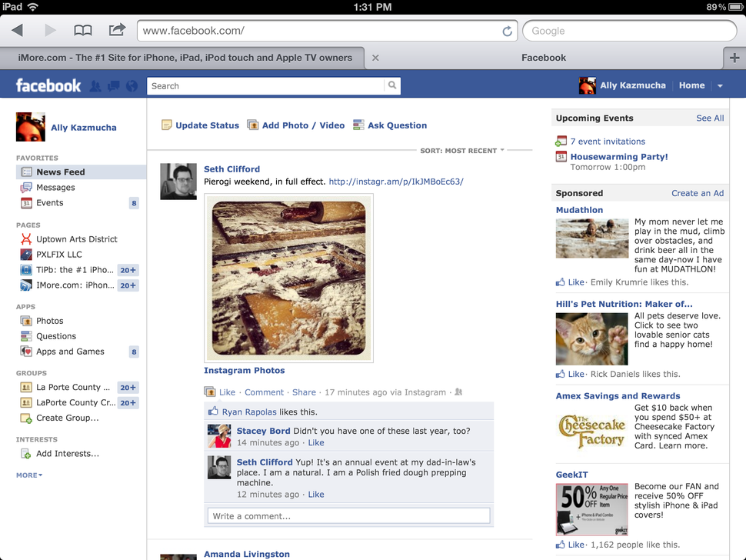The image size is (746, 560).
Task: Open the notifications globe icon
Action: [132, 85]
